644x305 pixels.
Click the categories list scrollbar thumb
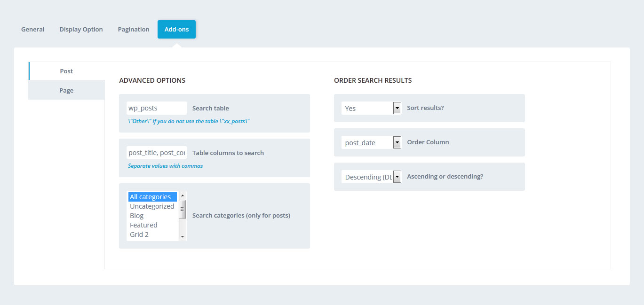tap(183, 209)
